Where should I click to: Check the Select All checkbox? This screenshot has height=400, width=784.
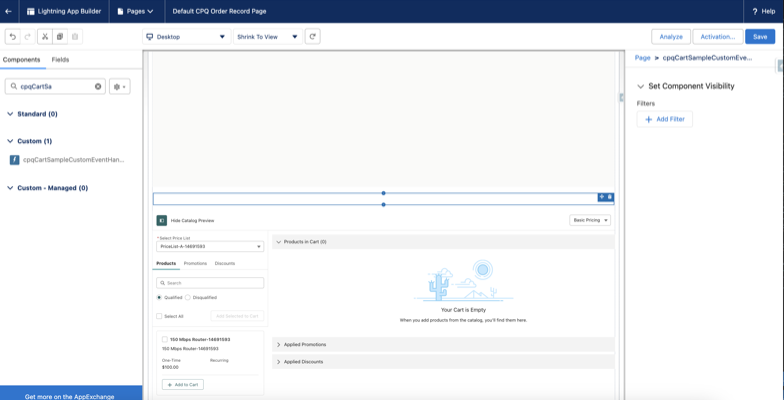(159, 316)
